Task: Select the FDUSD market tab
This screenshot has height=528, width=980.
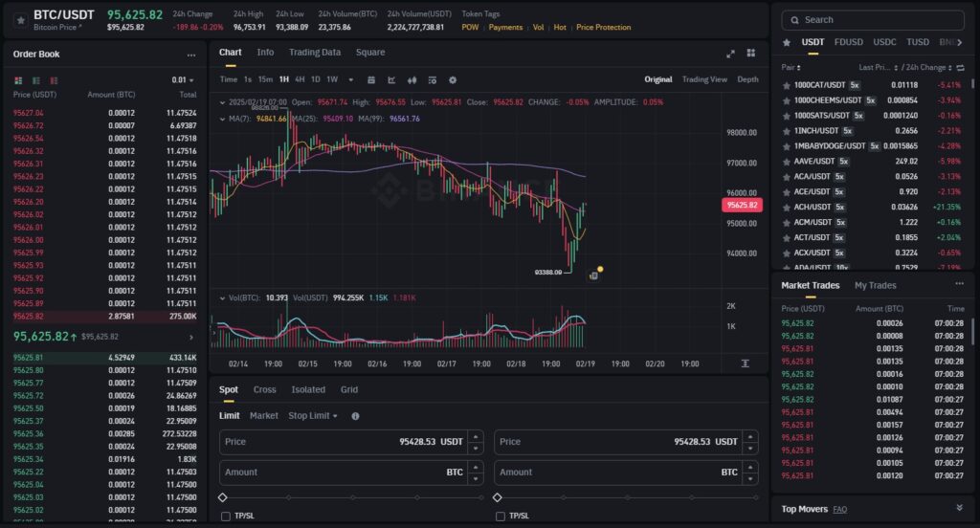Action: coord(849,42)
